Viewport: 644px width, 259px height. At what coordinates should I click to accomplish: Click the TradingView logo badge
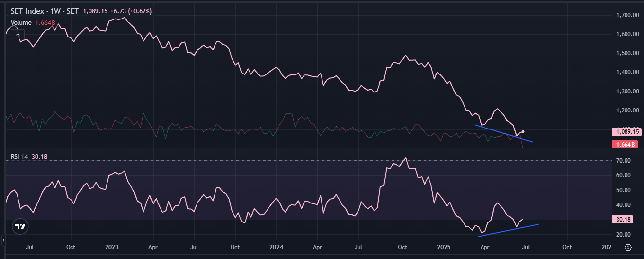coord(20,226)
